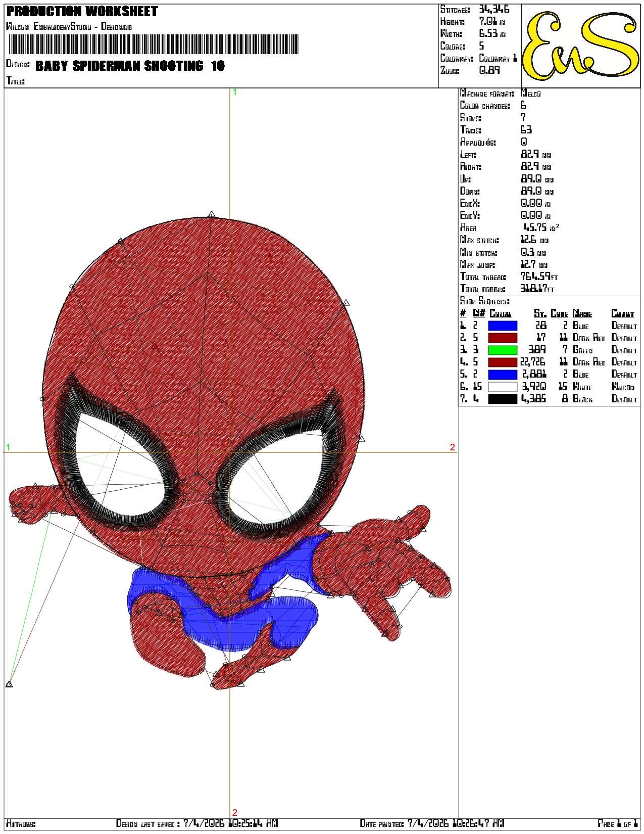Image resolution: width=644 pixels, height=834 pixels.
Task: Click the Total thread value '764.59ft'
Action: [539, 276]
